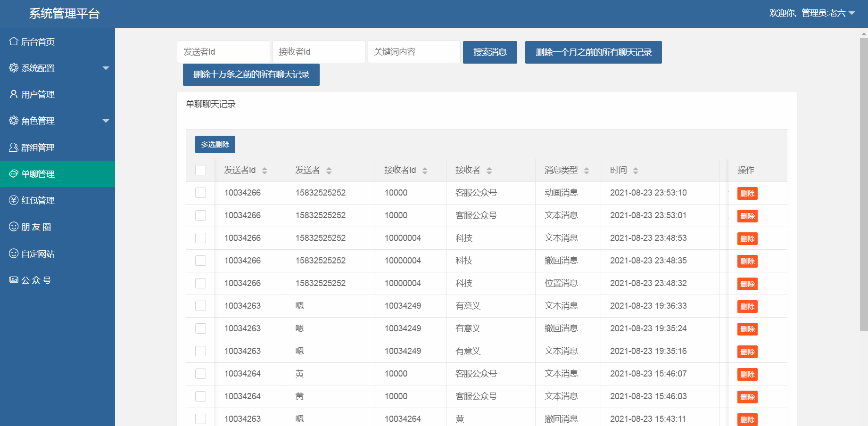Click the home icon beside 后台首页
This screenshot has width=868, height=426.
[14, 41]
